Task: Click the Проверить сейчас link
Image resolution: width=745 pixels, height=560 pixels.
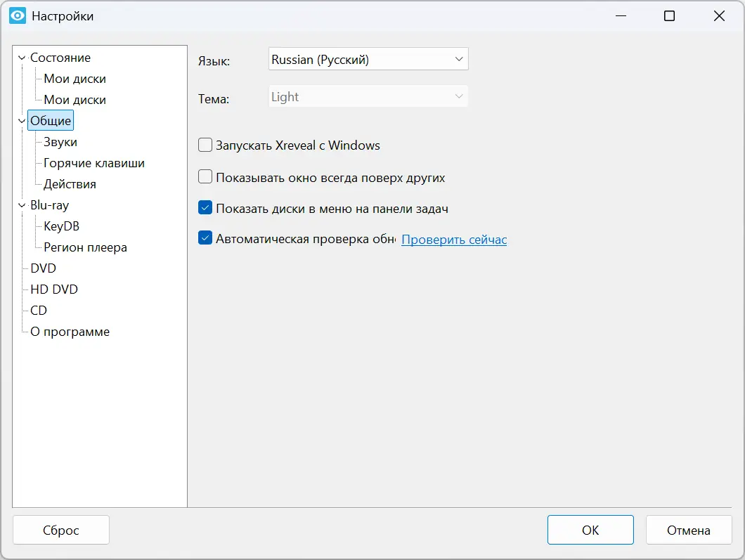Action: tap(454, 240)
